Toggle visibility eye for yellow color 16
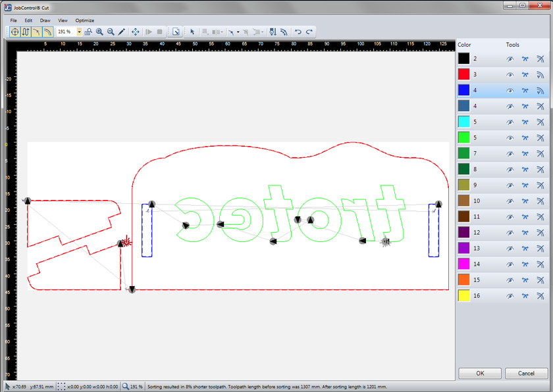 tap(510, 297)
